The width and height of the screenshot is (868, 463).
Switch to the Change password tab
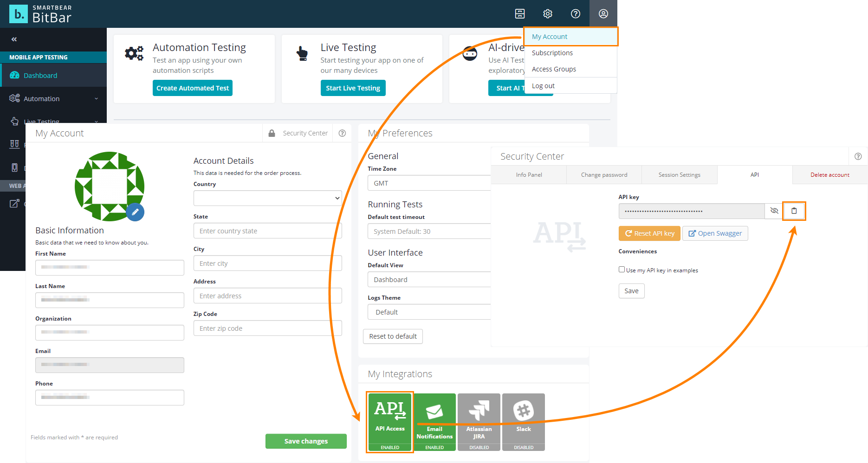[604, 175]
